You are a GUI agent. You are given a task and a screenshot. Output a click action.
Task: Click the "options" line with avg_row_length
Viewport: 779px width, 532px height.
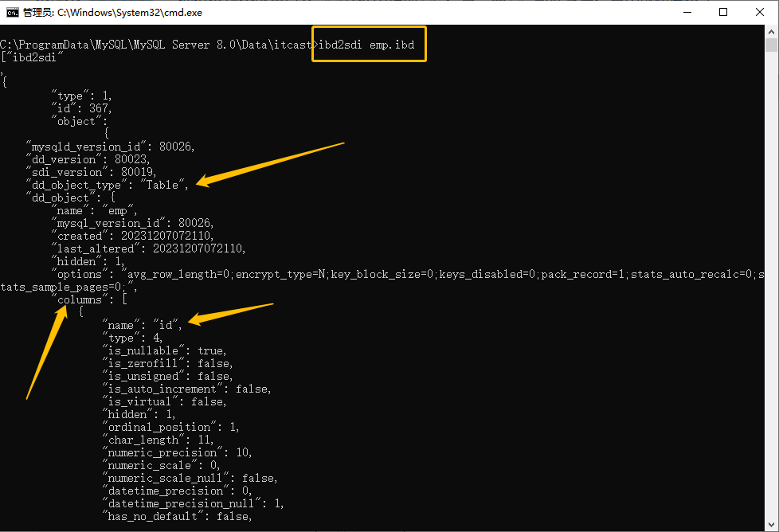coord(408,274)
